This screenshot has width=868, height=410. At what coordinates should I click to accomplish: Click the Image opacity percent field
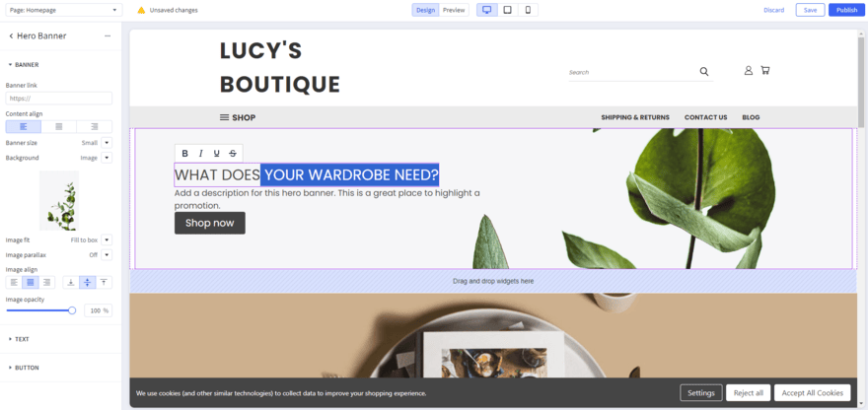98,310
